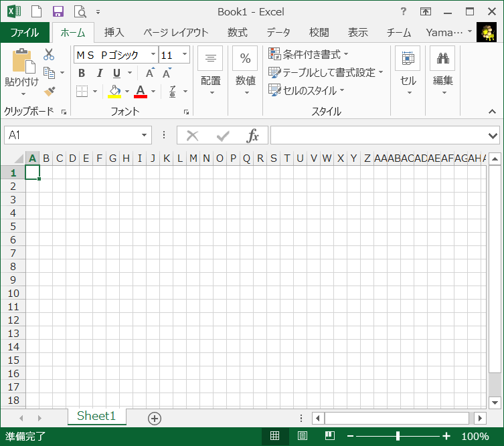Expand underline style options arrow
The height and width of the screenshot is (446, 504).
coord(130,73)
